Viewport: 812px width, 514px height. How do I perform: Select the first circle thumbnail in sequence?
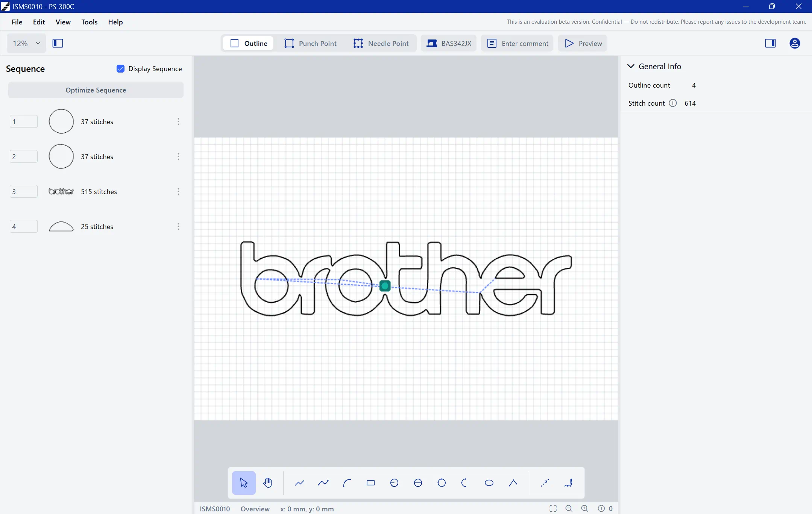61,121
